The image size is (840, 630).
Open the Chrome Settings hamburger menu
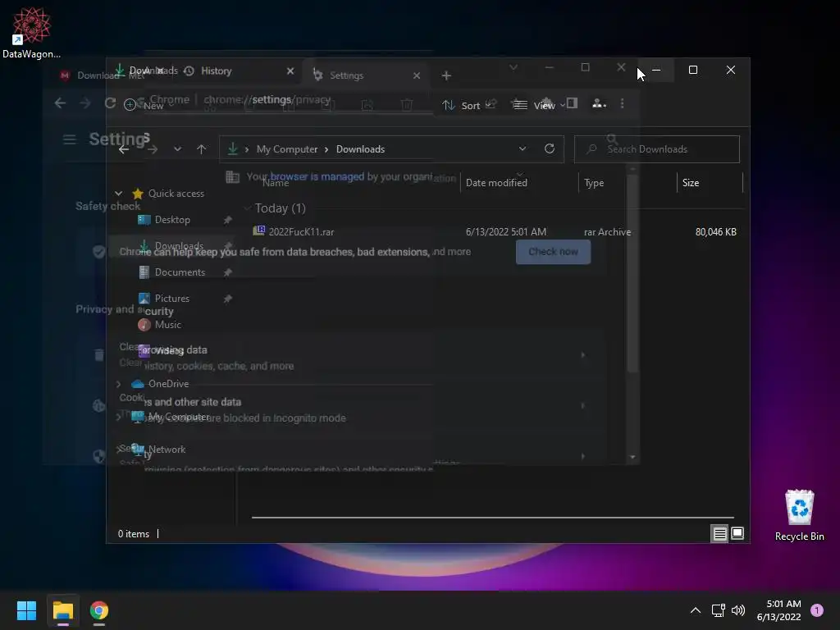(x=69, y=139)
